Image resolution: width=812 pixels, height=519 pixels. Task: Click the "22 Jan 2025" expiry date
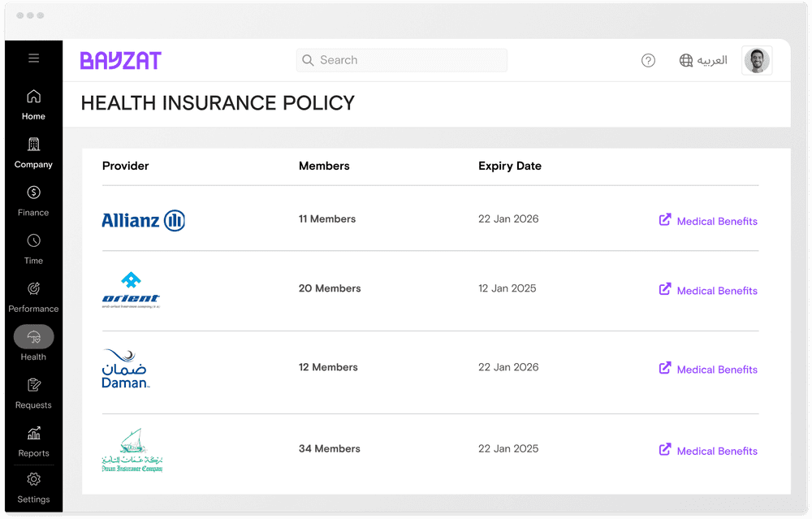coord(508,449)
